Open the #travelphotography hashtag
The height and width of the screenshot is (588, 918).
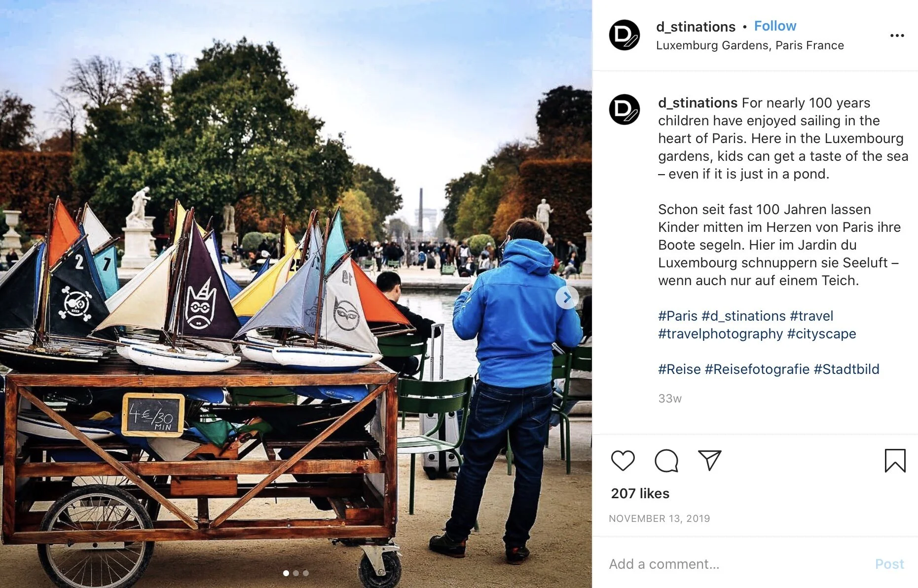pyautogui.click(x=720, y=334)
